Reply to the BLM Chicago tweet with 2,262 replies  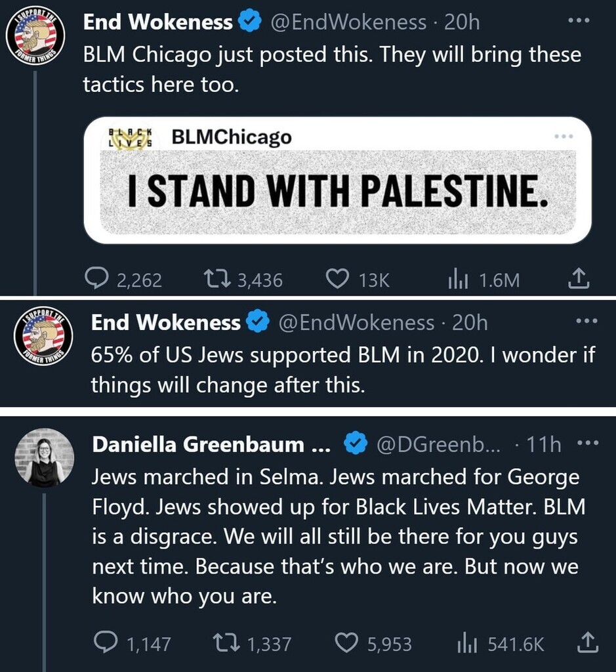pyautogui.click(x=98, y=280)
